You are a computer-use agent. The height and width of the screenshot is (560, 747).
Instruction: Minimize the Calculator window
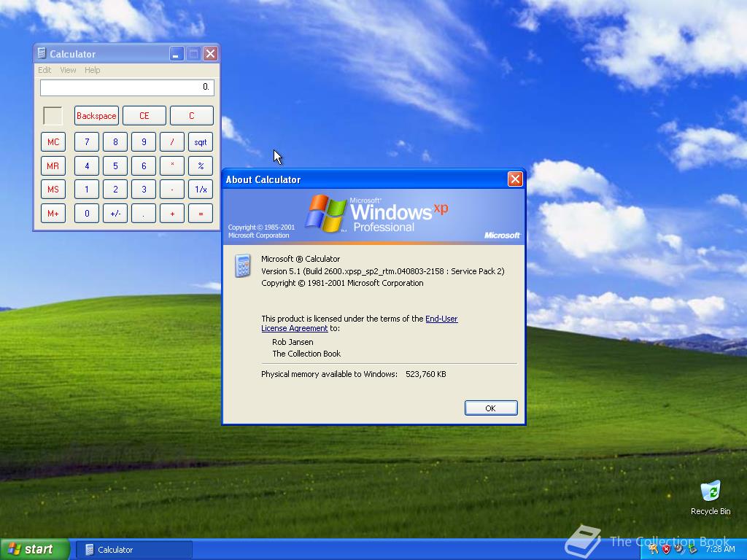[177, 53]
